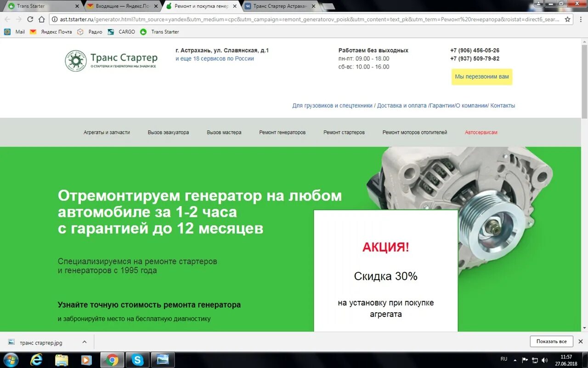Click the RU language indicator
The width and height of the screenshot is (588, 368).
pos(503,359)
